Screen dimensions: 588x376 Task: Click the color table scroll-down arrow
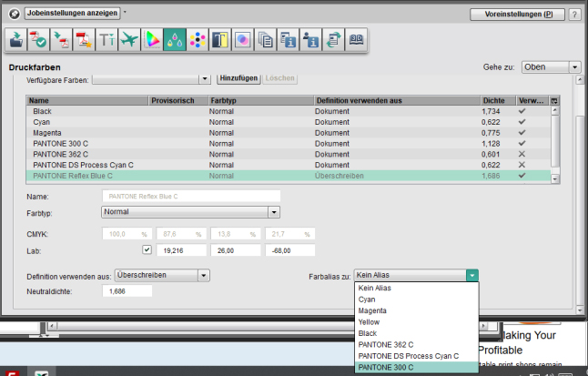point(555,179)
